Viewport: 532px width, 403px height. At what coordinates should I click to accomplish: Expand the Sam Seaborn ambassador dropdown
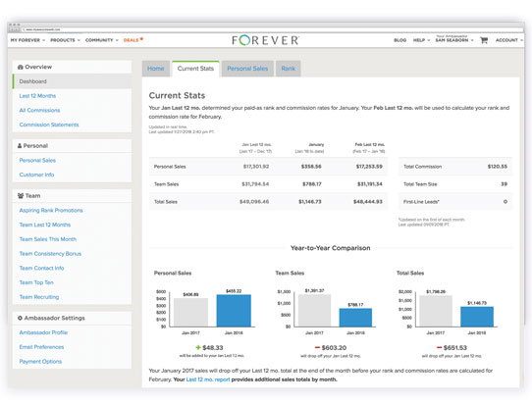[x=454, y=39]
